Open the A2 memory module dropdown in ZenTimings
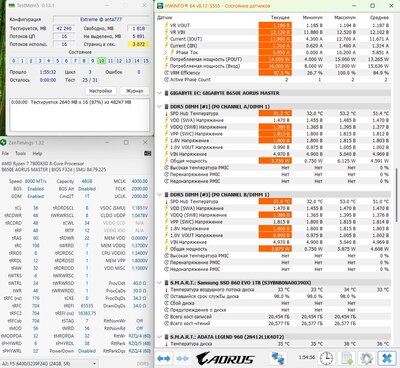The image size is (400, 368). point(49,364)
